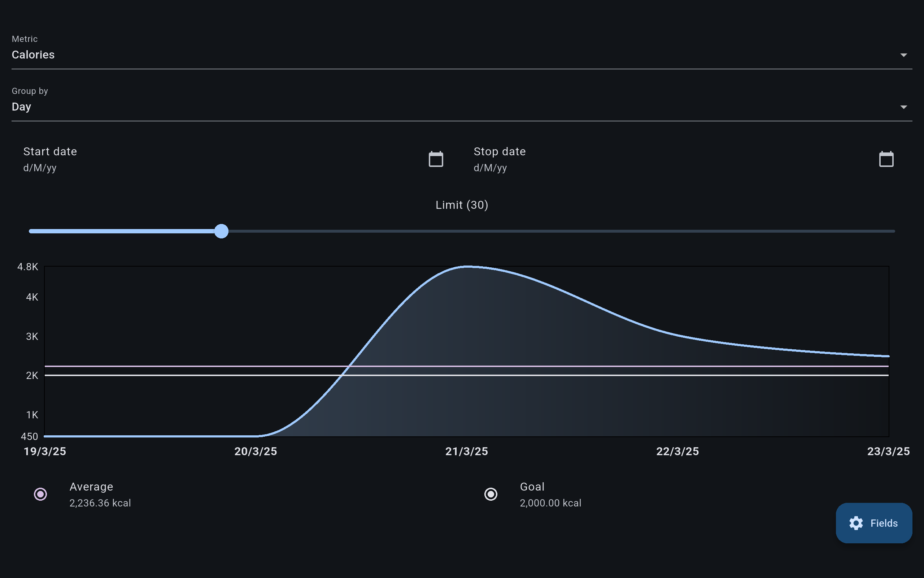Open the Start date calendar picker
The image size is (924, 578).
[436, 159]
